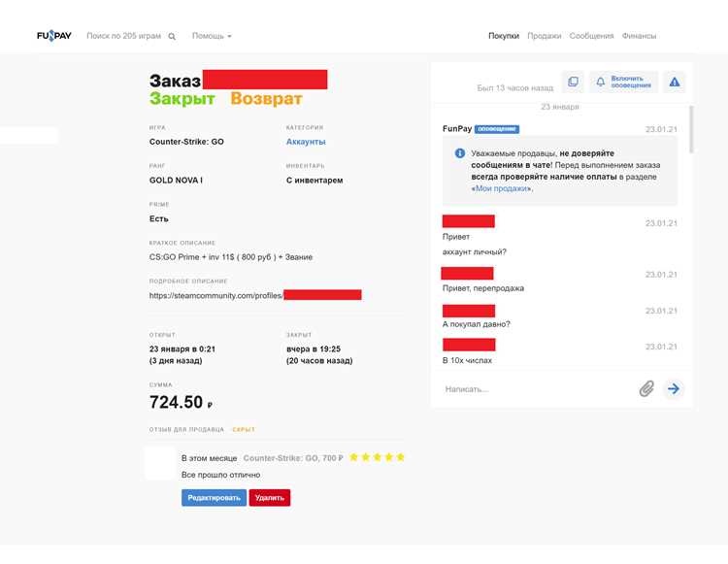Click the copy chat icon button
Screen dimensions: 728x564
[573, 83]
